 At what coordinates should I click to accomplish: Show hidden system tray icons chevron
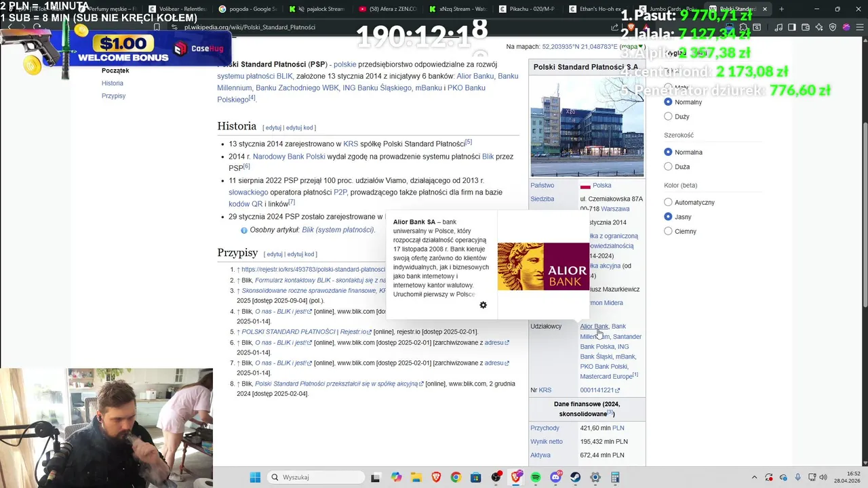[x=754, y=478]
